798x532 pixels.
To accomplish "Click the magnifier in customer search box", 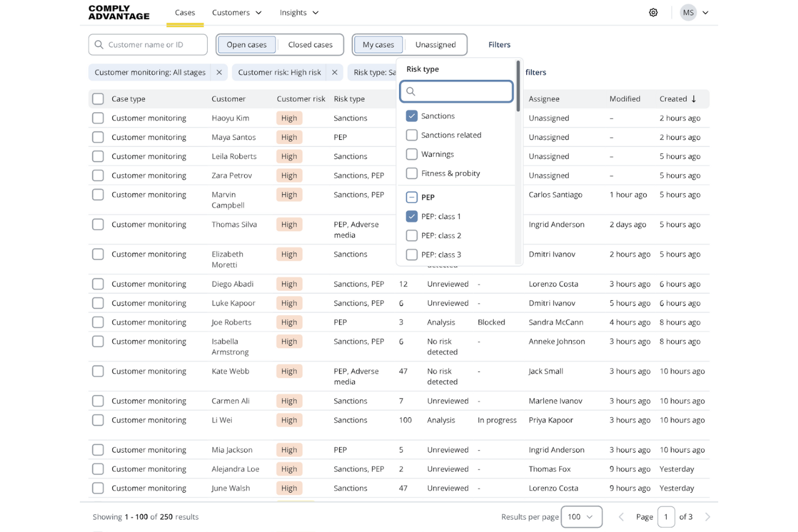I will point(99,45).
